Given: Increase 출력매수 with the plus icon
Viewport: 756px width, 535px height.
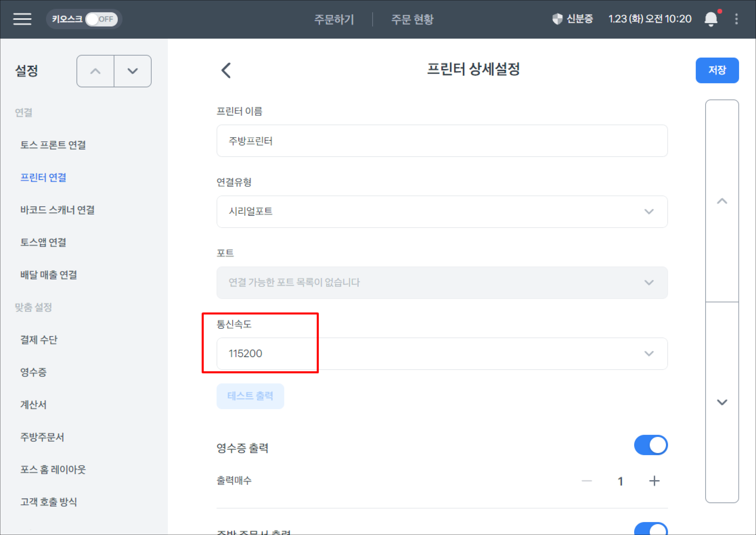Looking at the screenshot, I should tap(654, 481).
